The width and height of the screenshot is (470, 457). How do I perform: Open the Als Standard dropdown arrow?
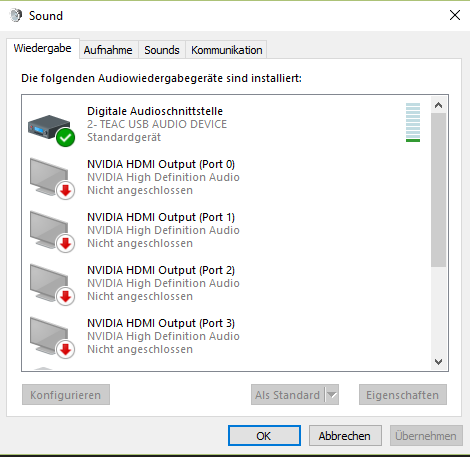click(x=332, y=395)
